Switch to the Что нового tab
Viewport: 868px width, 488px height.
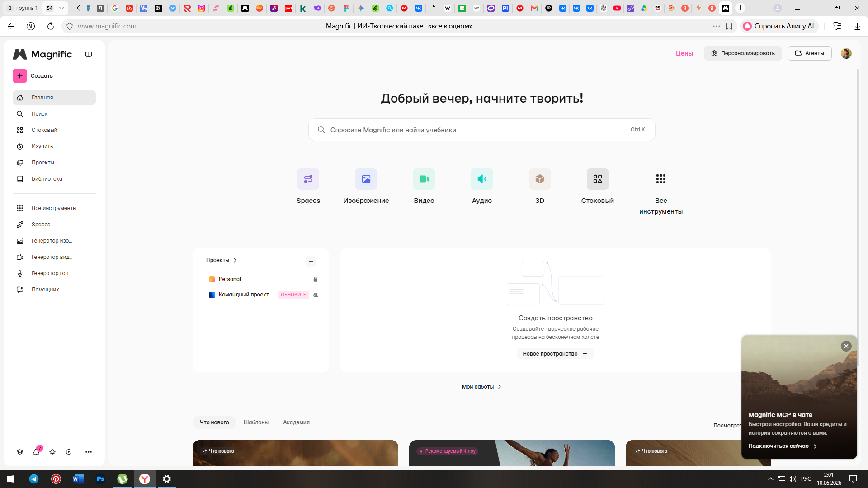point(214,422)
